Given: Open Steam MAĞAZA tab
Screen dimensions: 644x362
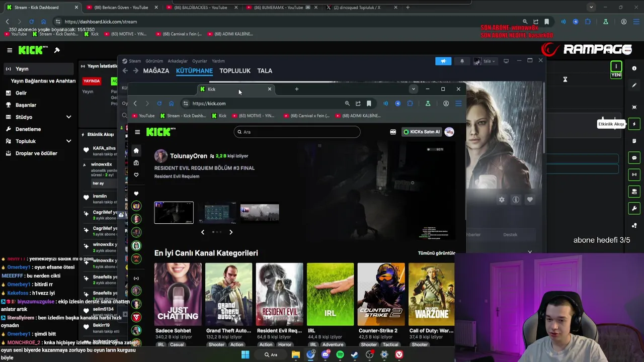Looking at the screenshot, I should click(156, 71).
